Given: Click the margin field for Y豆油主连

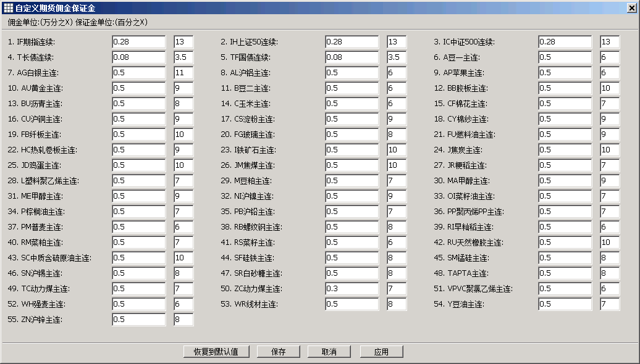Looking at the screenshot, I should (609, 304).
